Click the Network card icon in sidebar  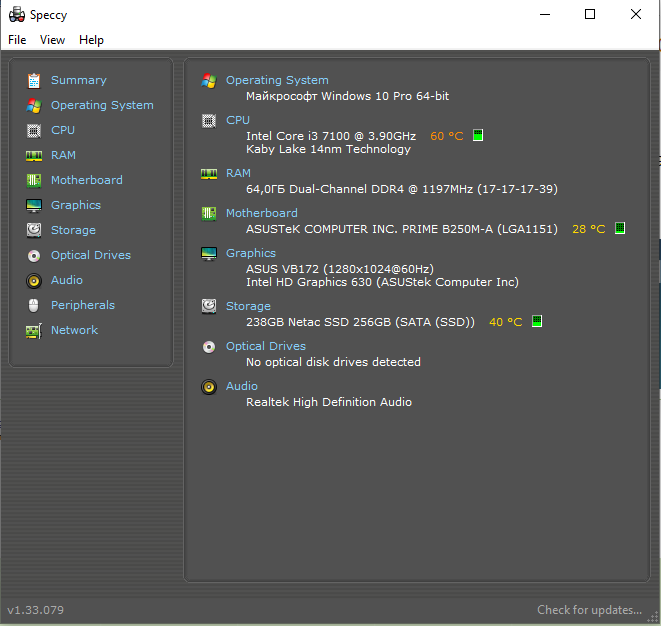[34, 330]
